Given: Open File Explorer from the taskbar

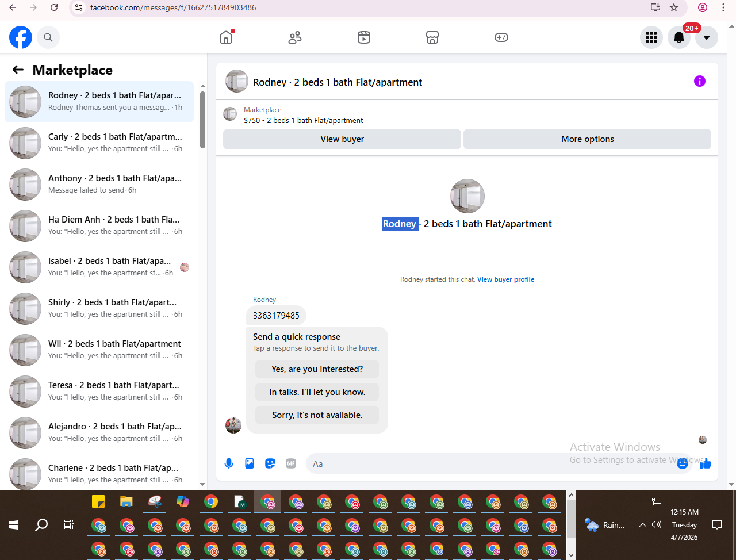Looking at the screenshot, I should (x=126, y=501).
